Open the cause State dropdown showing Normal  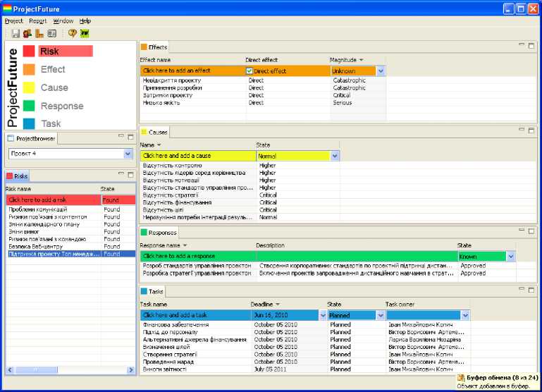[x=335, y=156]
